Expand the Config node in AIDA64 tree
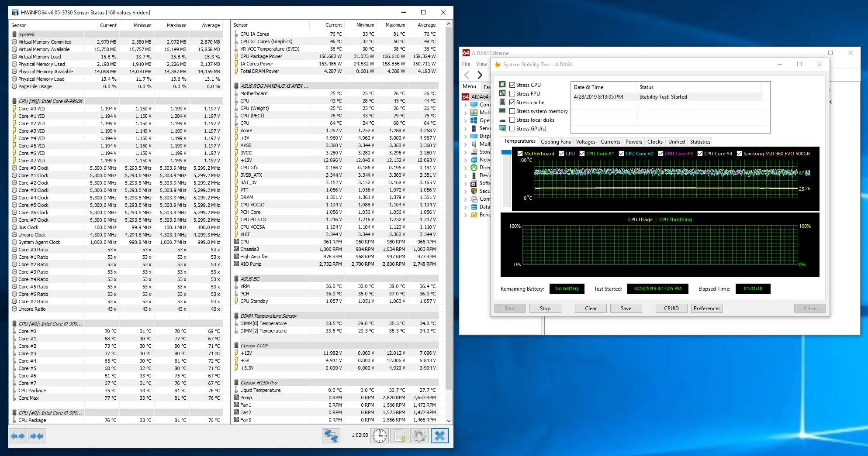Screen dimensions: 868x456 (x=465, y=199)
